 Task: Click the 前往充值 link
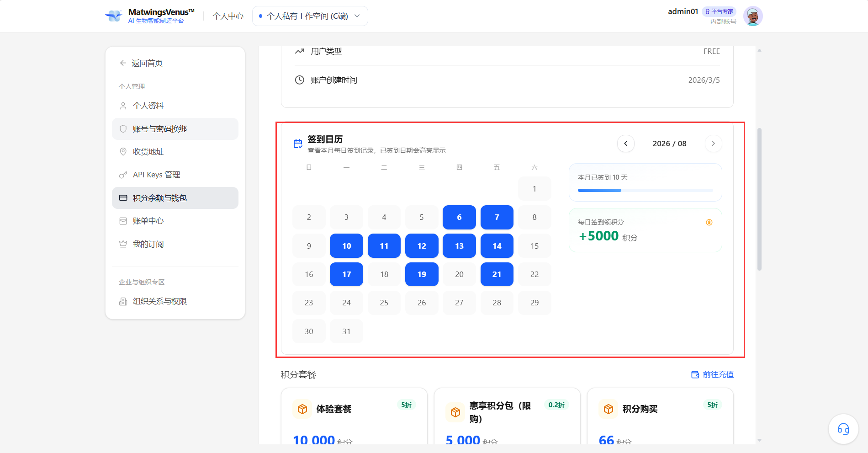(713, 374)
